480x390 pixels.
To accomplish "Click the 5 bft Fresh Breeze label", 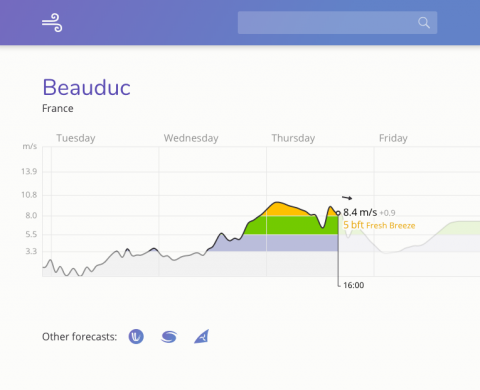I will pyautogui.click(x=379, y=225).
